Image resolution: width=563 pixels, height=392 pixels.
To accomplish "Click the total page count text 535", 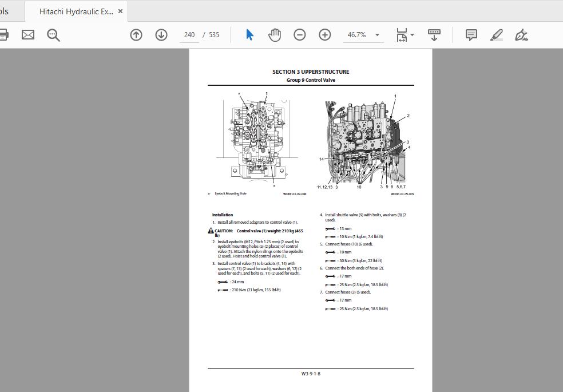I will [x=214, y=35].
